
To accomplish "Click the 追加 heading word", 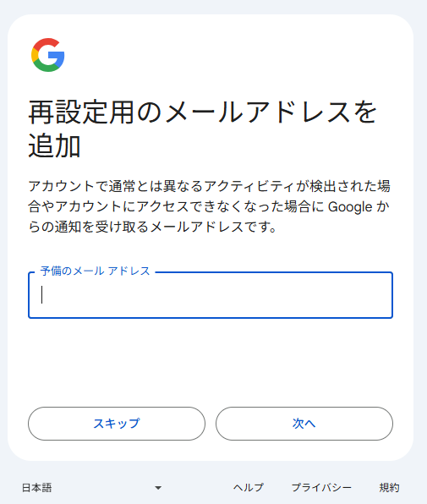I will click(54, 145).
